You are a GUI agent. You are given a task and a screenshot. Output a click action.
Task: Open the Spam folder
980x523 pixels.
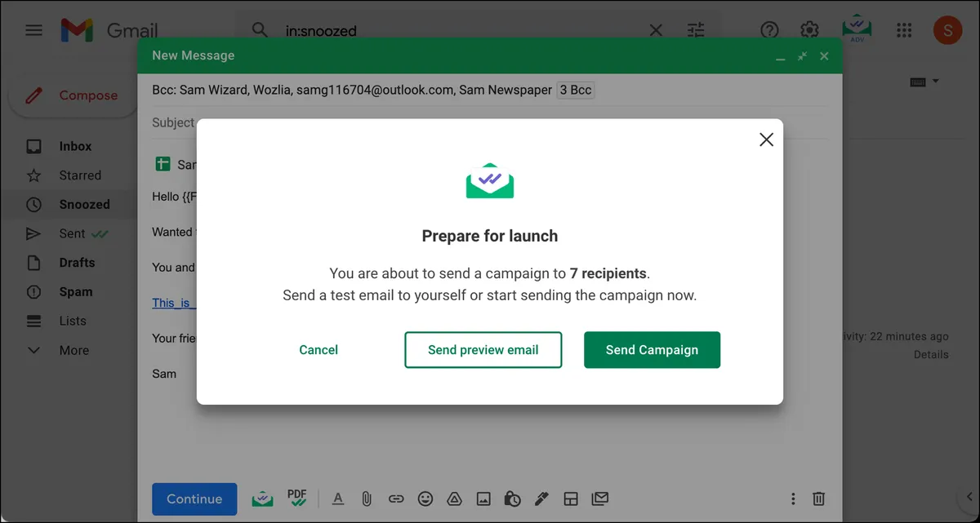coord(75,292)
